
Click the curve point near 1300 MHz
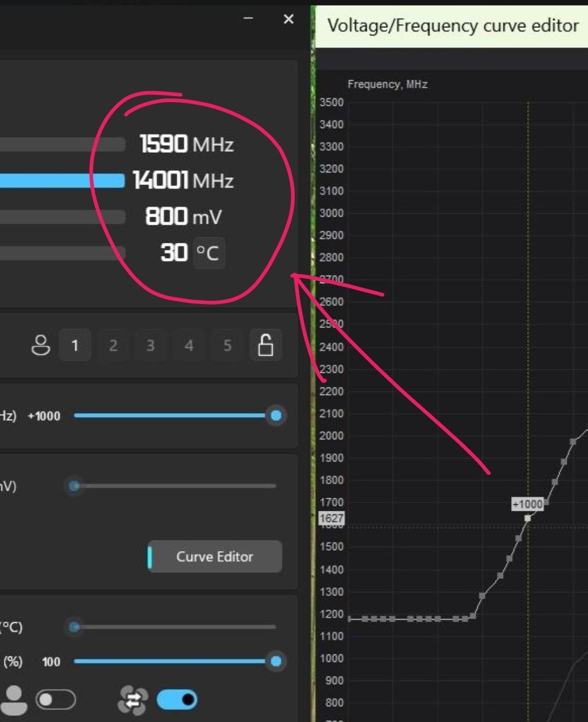pos(482,595)
